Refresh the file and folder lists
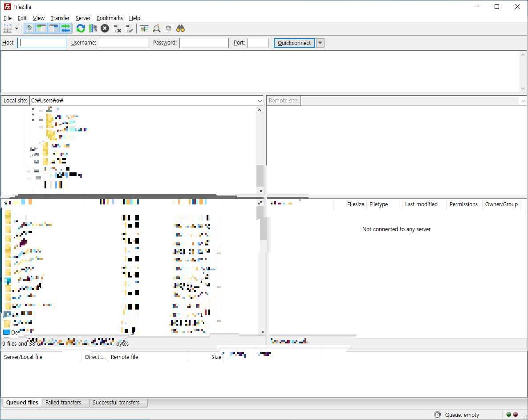Screen dimensions: 528x420 [81, 29]
